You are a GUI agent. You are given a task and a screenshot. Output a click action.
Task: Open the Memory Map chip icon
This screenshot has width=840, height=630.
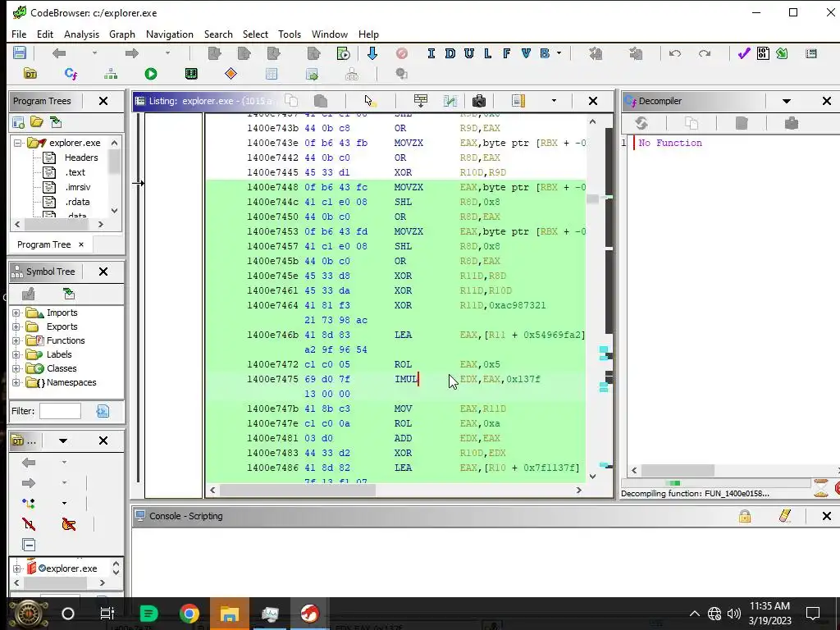tap(191, 73)
